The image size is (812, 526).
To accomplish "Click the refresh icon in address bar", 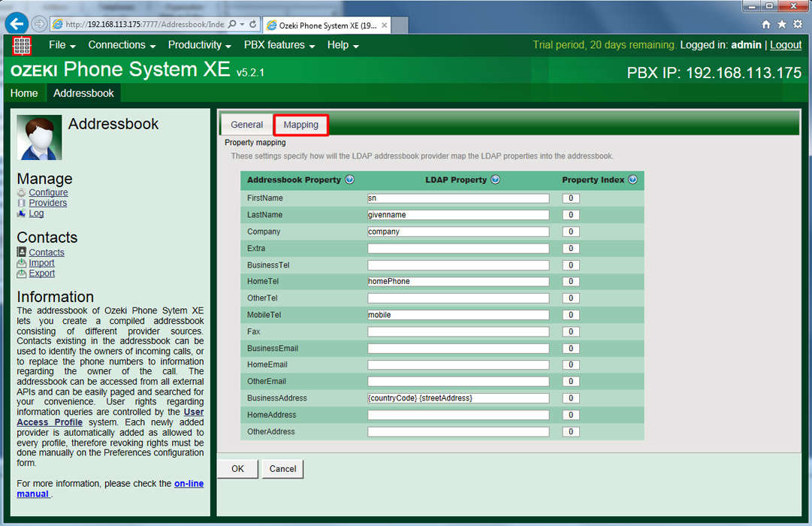I will pyautogui.click(x=253, y=24).
